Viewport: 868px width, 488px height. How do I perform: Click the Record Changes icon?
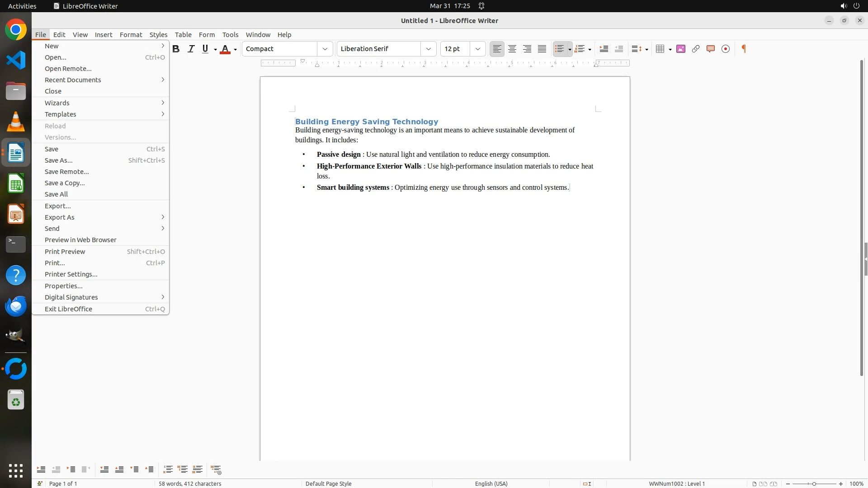tap(725, 49)
